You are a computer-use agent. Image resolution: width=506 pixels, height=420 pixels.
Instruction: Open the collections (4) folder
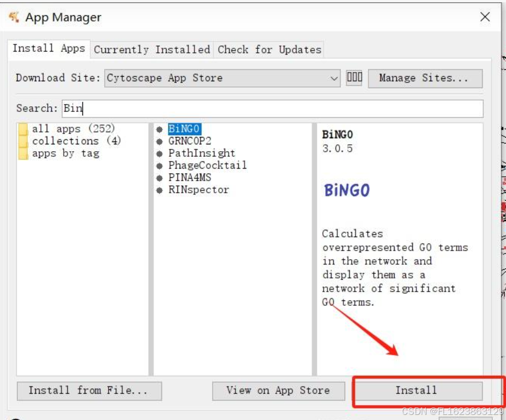point(77,140)
